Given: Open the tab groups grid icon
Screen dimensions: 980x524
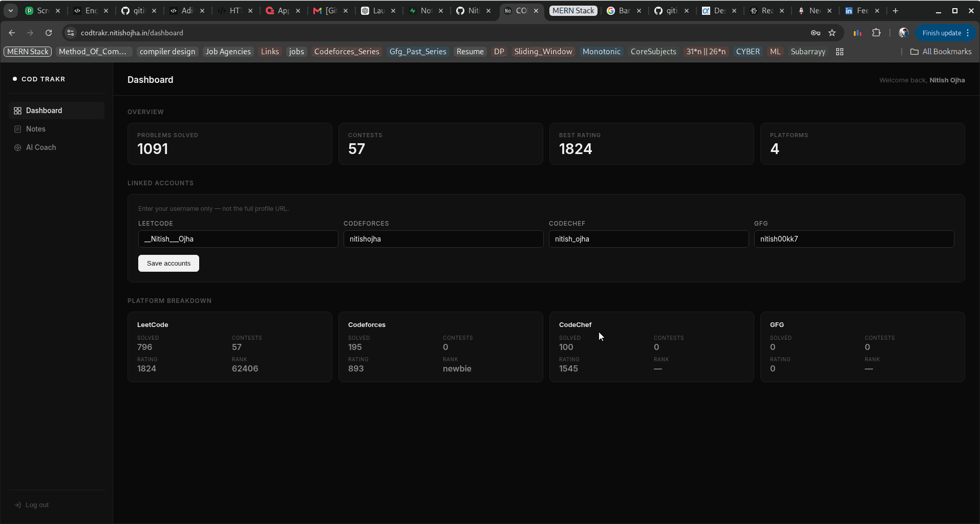Looking at the screenshot, I should click(x=840, y=52).
